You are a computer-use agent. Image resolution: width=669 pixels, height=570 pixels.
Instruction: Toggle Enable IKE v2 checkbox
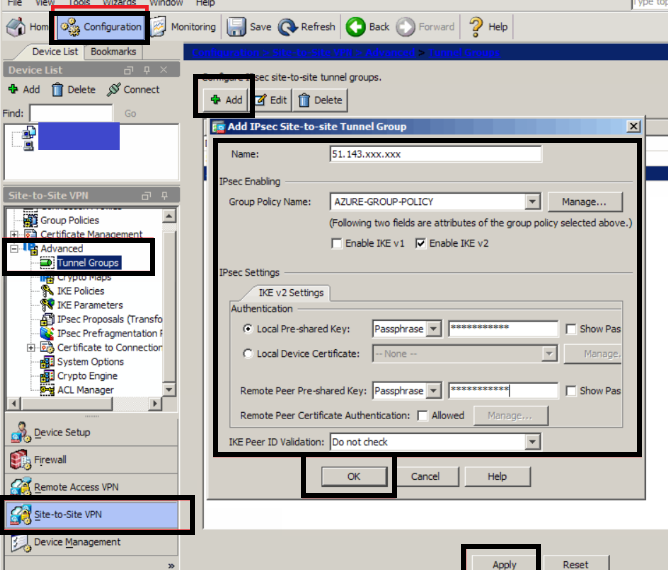[420, 244]
